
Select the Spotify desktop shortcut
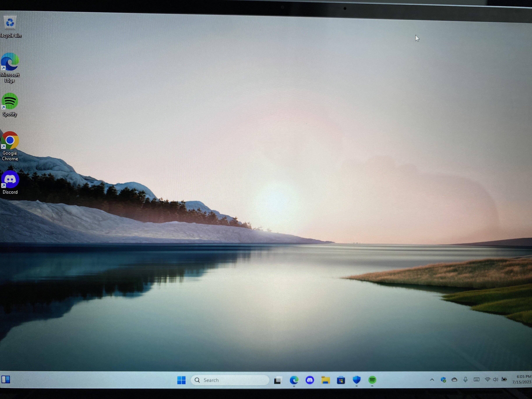point(10,101)
